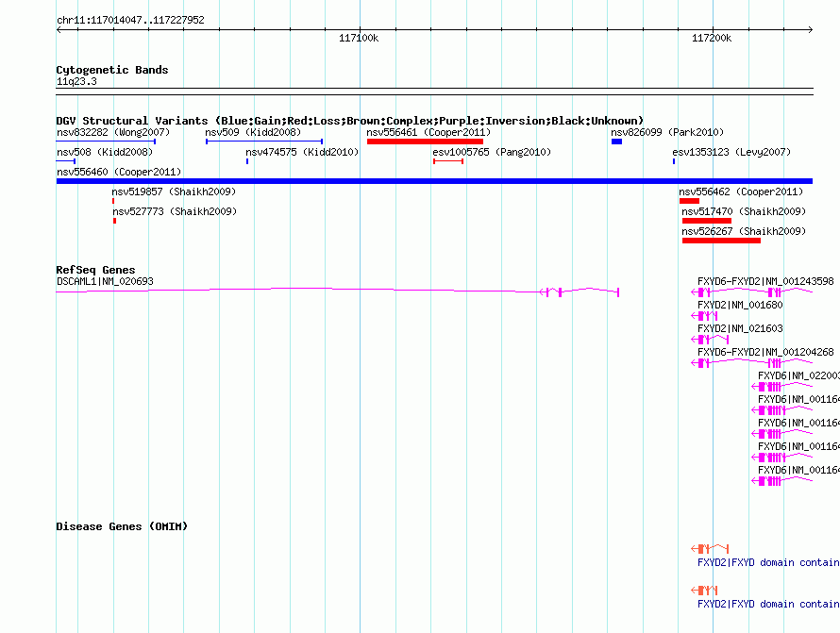The width and height of the screenshot is (840, 633).
Task: Open the FXYD2|NM_001680 gene label
Action: [740, 305]
